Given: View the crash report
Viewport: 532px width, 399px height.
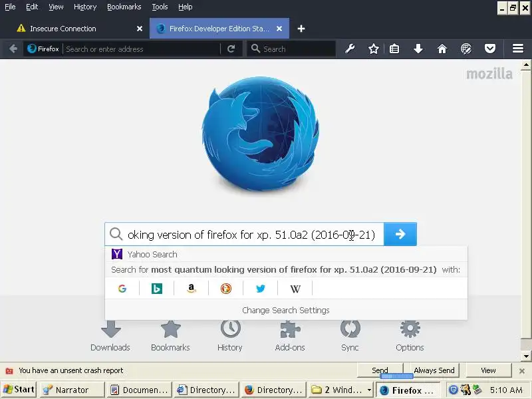Looking at the screenshot, I should pos(488,370).
